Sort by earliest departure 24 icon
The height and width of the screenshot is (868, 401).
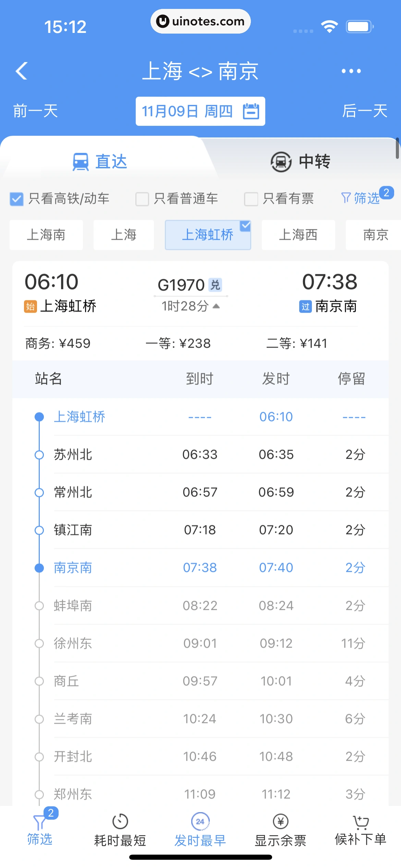click(200, 821)
